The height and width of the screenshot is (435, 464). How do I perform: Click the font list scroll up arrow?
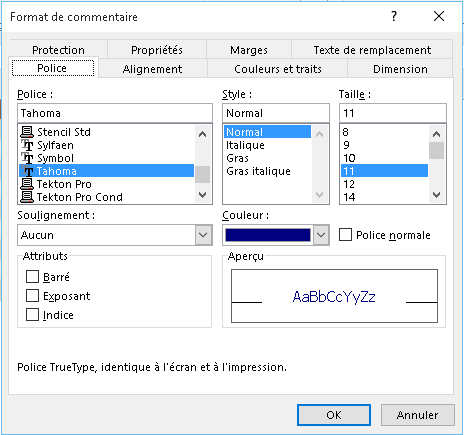pyautogui.click(x=202, y=134)
